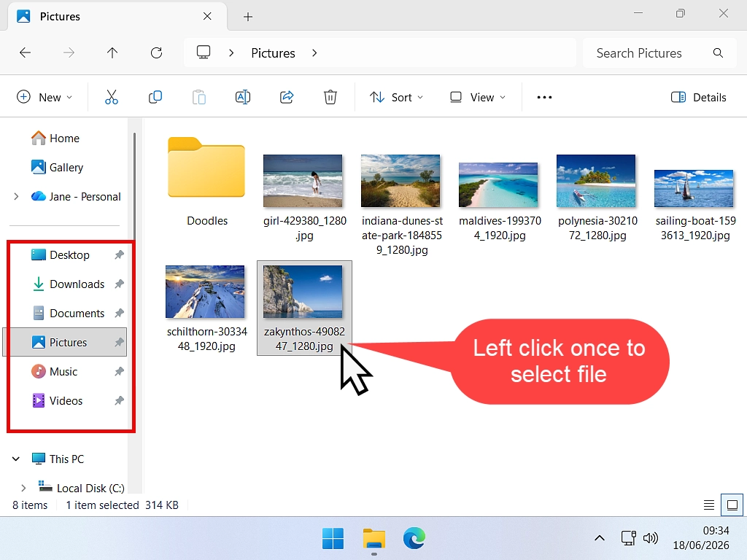Click "8 items" status bar text
The height and width of the screenshot is (560, 747).
[x=30, y=505]
